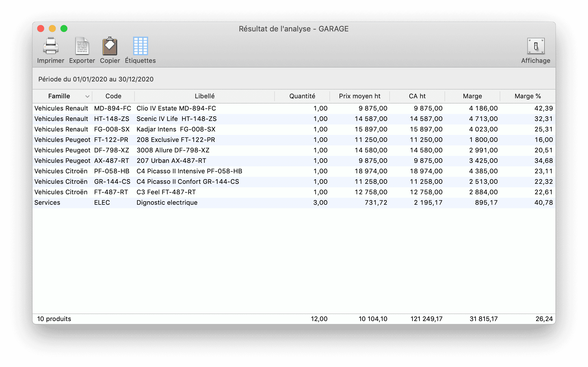The image size is (588, 367).
Task: Click the quantity cell 3,00
Action: 320,203
